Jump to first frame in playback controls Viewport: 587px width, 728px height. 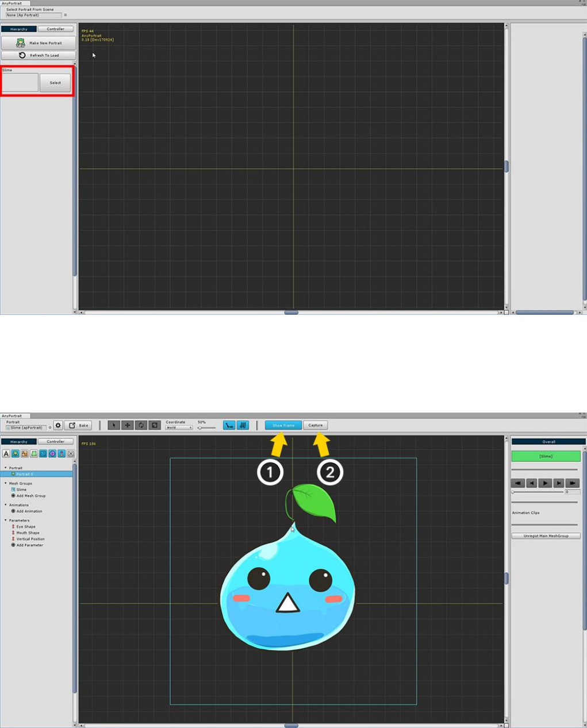coord(518,483)
